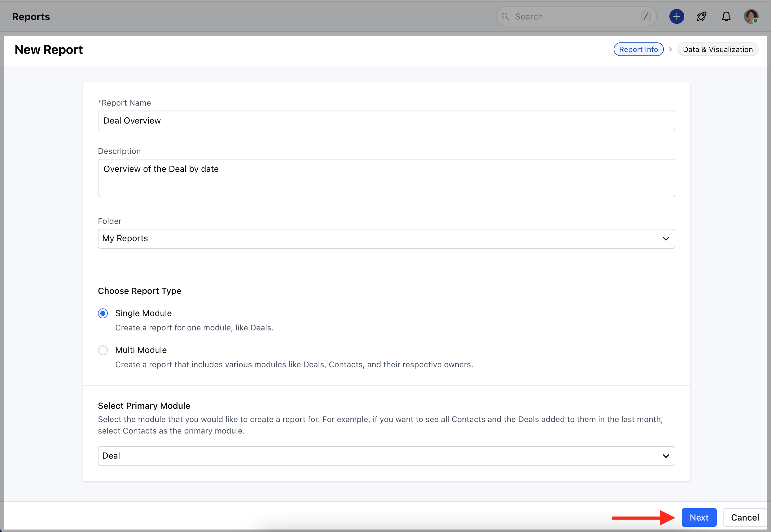Select the Multi Module radio button
The height and width of the screenshot is (532, 771).
click(103, 350)
